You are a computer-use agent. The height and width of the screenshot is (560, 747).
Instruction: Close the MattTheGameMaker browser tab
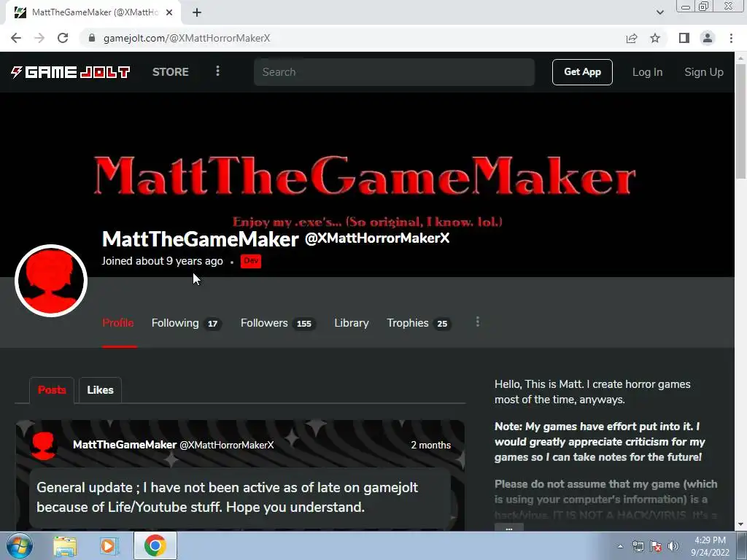pos(169,12)
